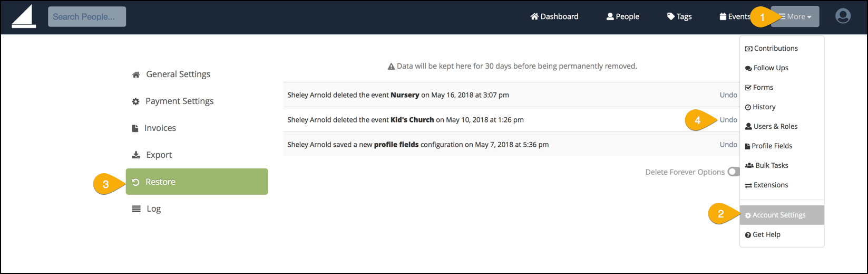Select Tags in the navigation bar
The width and height of the screenshot is (868, 274).
coord(679,16)
